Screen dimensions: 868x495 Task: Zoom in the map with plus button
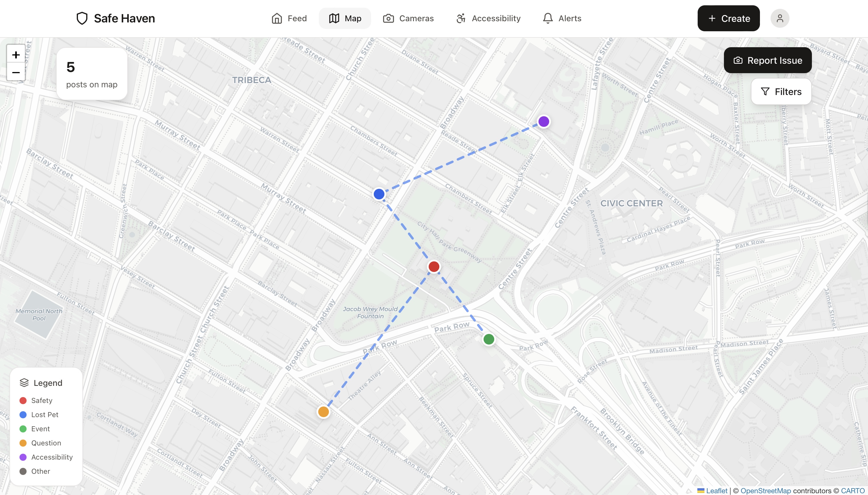click(16, 55)
